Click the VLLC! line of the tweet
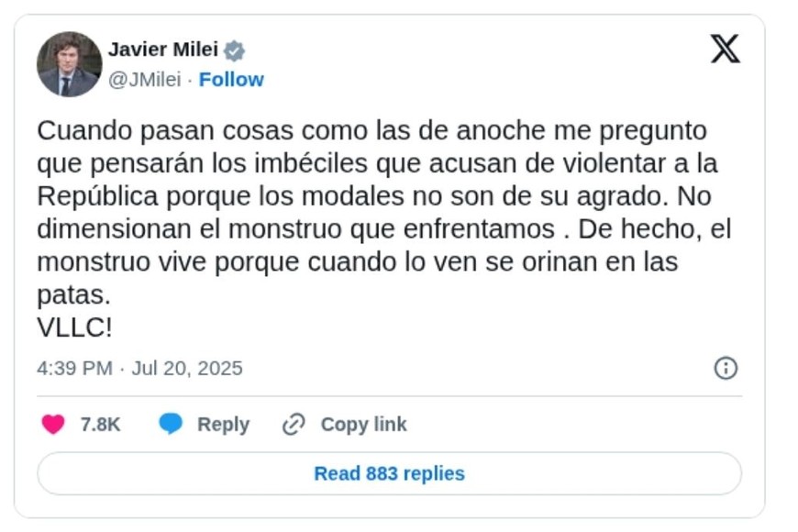Image resolution: width=798 pixels, height=532 pixels. coord(74,327)
